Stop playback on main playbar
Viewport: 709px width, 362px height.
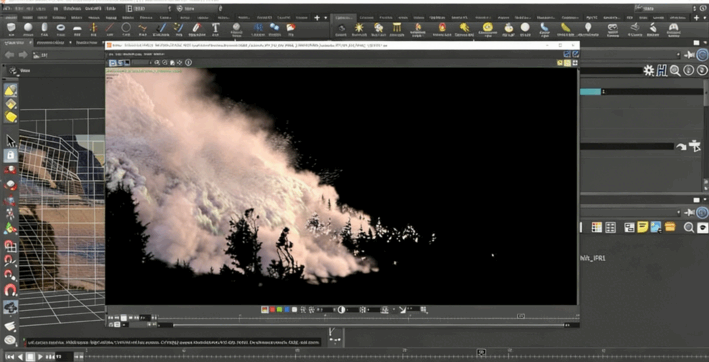point(30,357)
